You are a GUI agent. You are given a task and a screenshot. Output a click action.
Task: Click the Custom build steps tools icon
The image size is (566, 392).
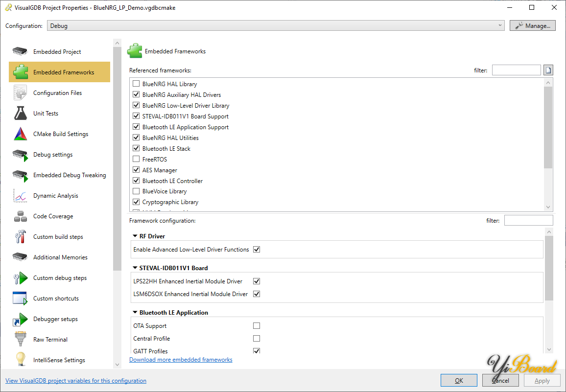tap(20, 237)
